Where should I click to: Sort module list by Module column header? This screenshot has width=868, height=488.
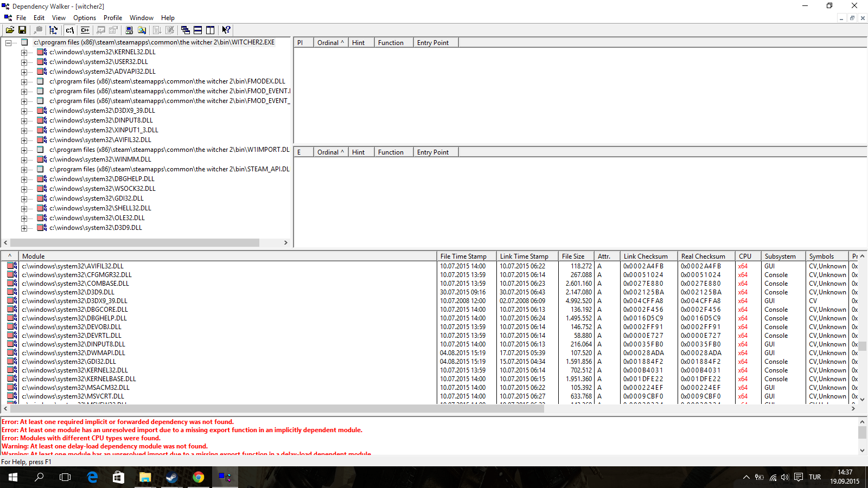228,256
